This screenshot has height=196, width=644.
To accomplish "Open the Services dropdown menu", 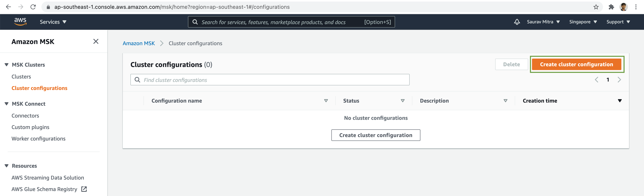I will pyautogui.click(x=53, y=22).
